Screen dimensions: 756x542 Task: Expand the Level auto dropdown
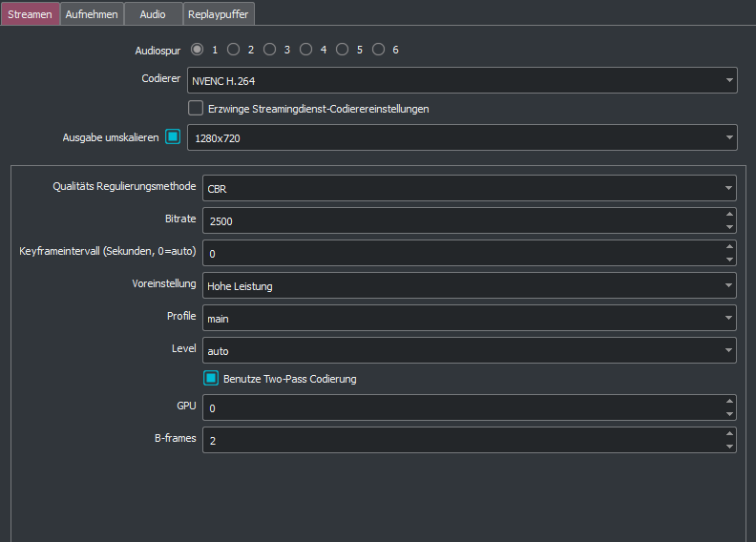tap(469, 350)
